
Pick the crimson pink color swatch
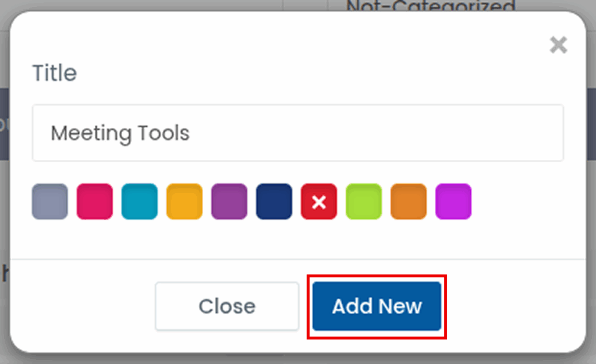click(x=95, y=202)
